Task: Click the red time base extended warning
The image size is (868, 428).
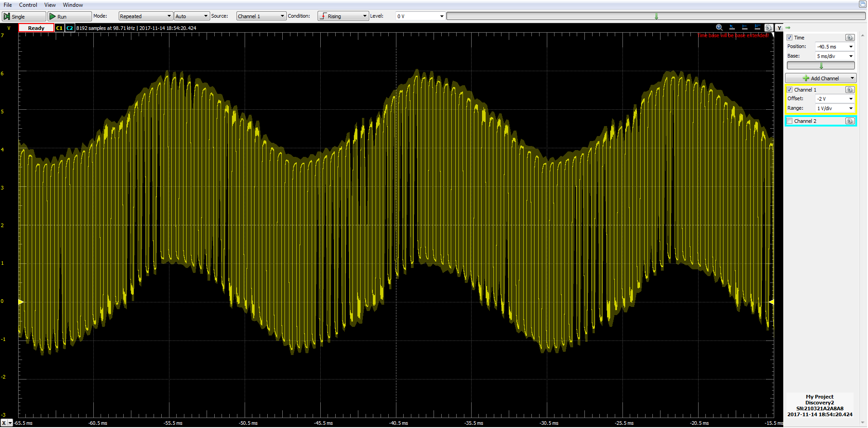Action: tap(733, 35)
